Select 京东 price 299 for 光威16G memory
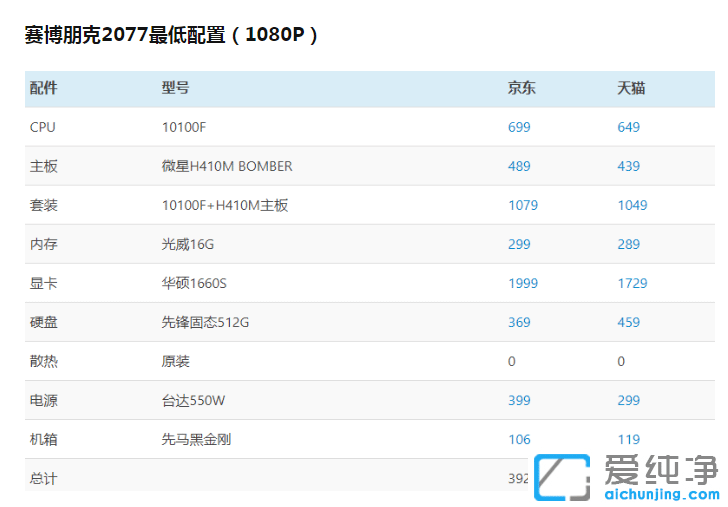 click(x=519, y=244)
